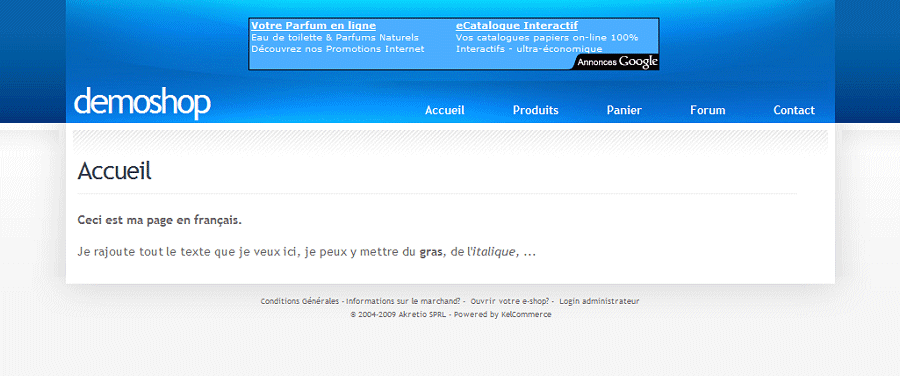Open the 'eCatalogue Interactif' ad link

tap(517, 26)
